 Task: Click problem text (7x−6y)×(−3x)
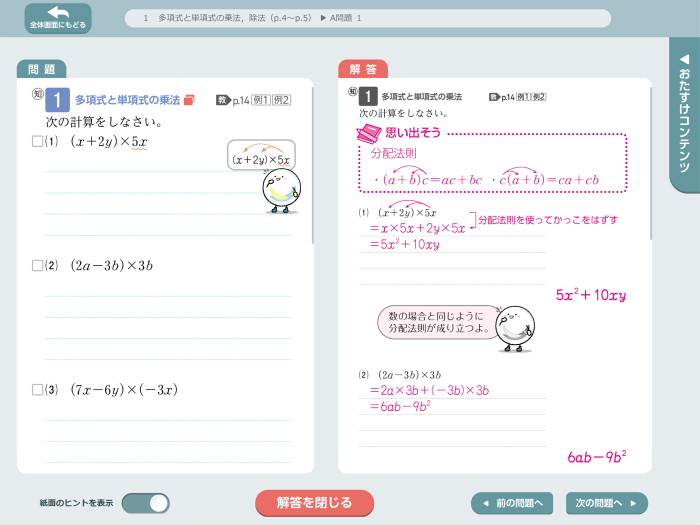click(x=124, y=390)
